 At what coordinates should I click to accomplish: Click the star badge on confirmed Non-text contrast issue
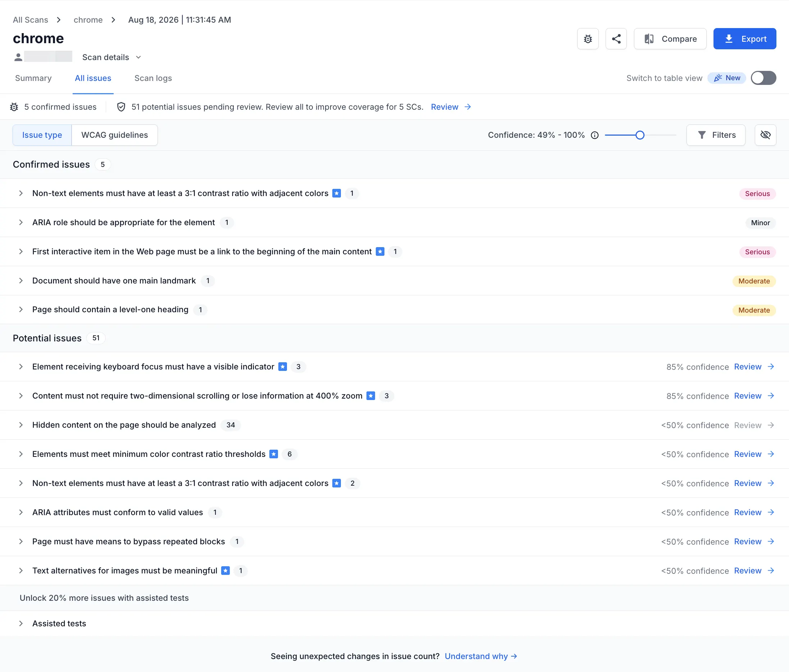pyautogui.click(x=337, y=194)
